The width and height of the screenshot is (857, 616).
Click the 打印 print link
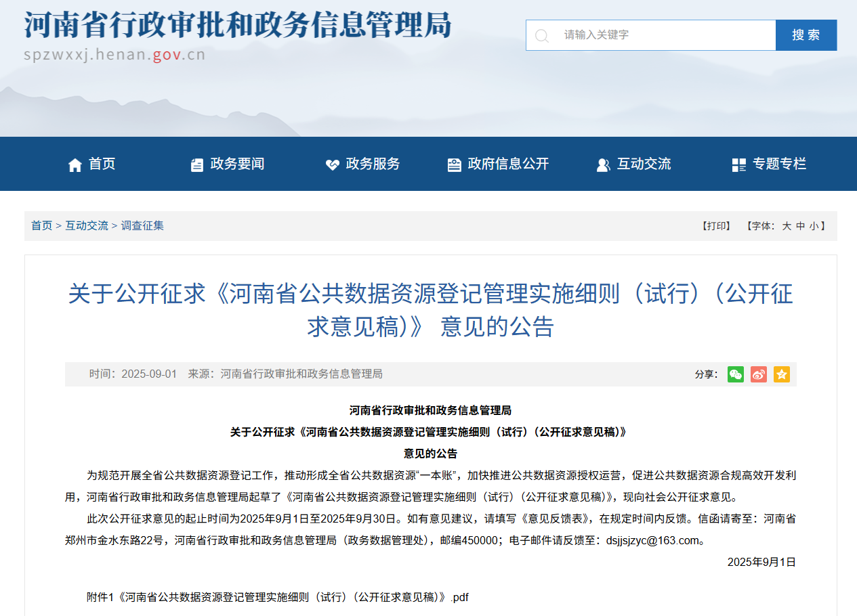[x=716, y=226]
